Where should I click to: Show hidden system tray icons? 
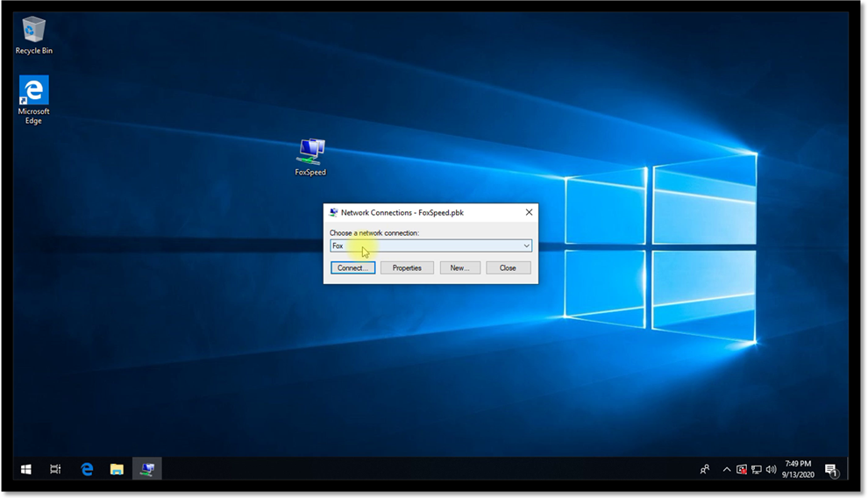(726, 469)
